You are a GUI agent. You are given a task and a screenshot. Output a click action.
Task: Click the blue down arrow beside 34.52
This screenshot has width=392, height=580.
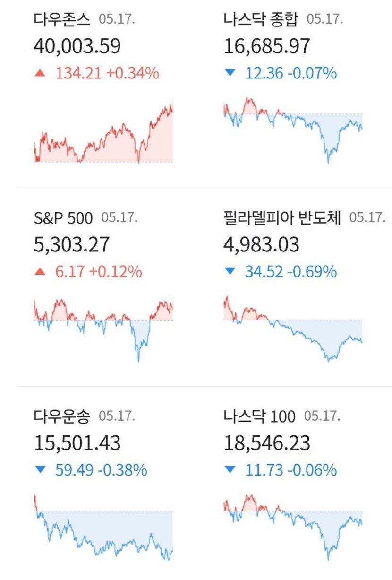230,272
